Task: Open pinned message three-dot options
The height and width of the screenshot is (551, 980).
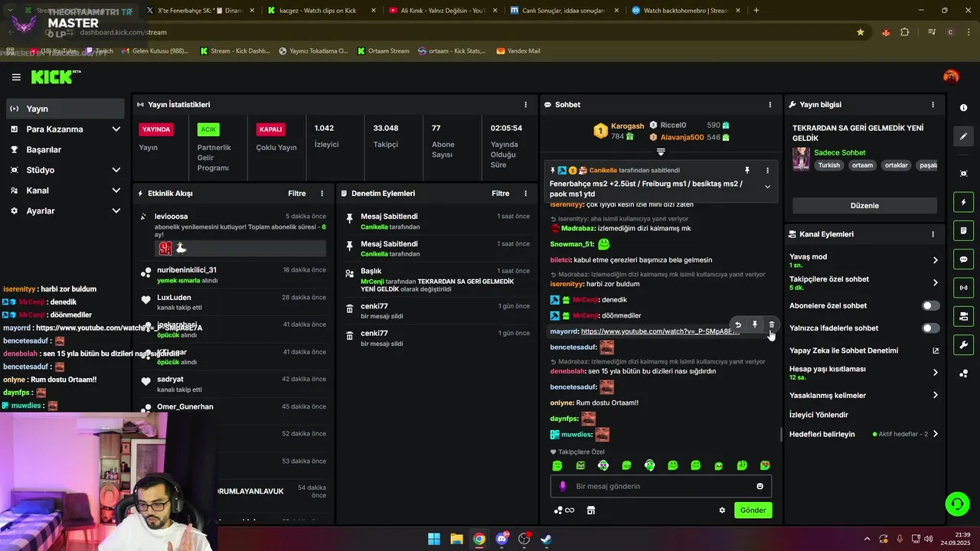Action: coord(767,171)
